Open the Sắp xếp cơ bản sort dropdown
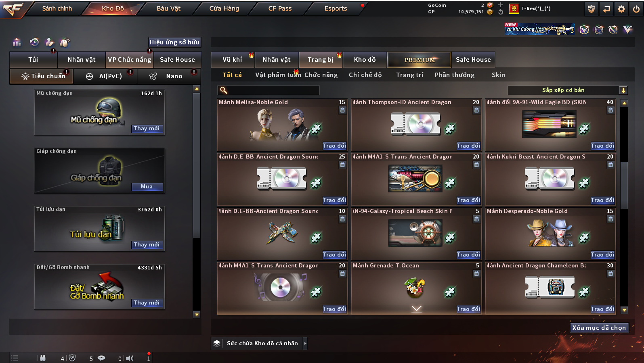Screen dimensions: 644x363 click(568, 90)
